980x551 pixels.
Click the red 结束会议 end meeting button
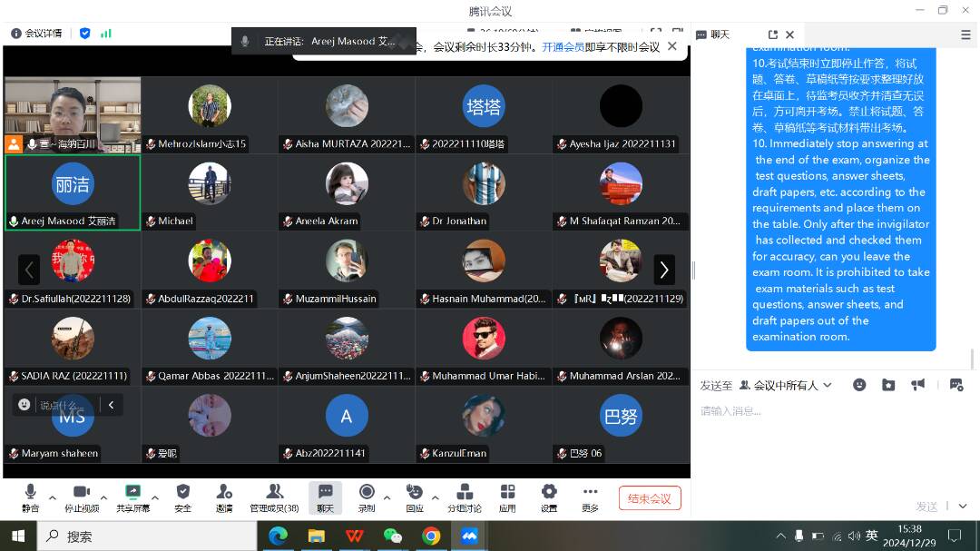point(650,498)
